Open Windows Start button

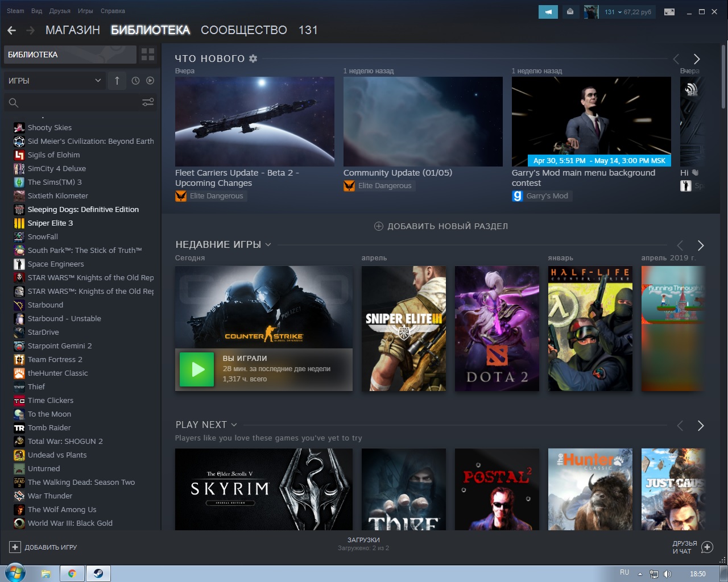tap(14, 573)
